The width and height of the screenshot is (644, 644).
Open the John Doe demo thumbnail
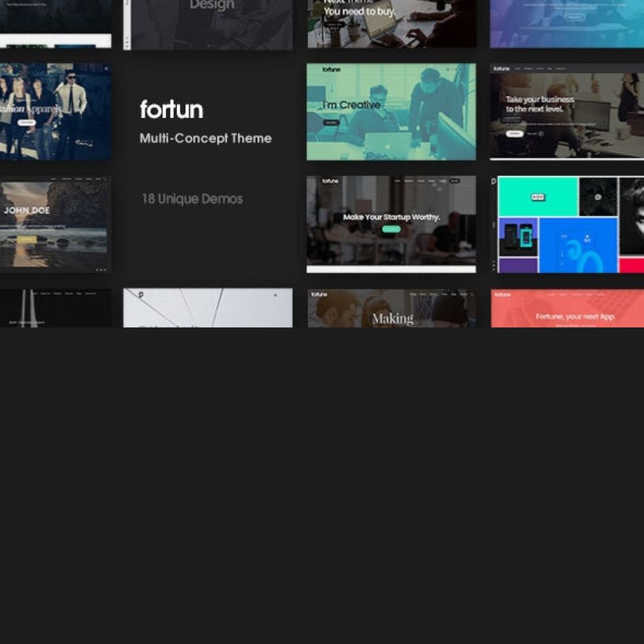pos(55,224)
